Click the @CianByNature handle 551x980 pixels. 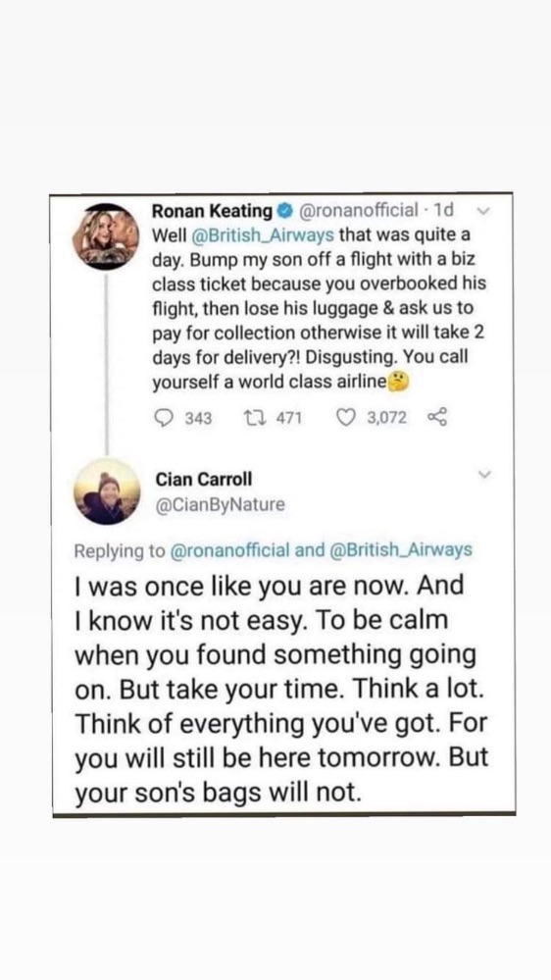coord(220,504)
